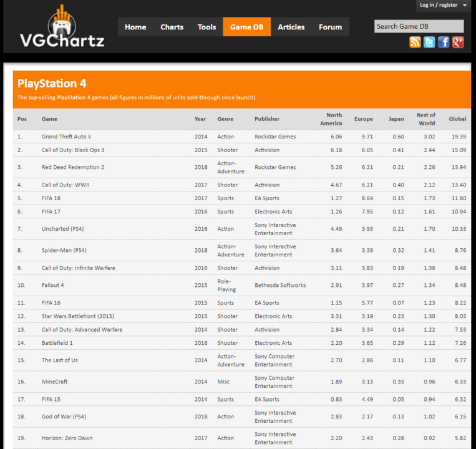Click the Pos column header
Image resolution: width=476 pixels, height=449 pixels.
pos(22,119)
